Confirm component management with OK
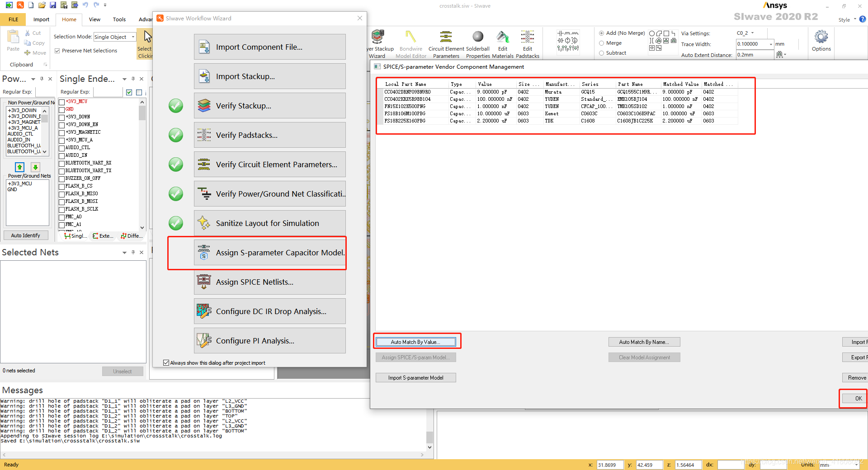The width and height of the screenshot is (868, 470). click(x=854, y=399)
